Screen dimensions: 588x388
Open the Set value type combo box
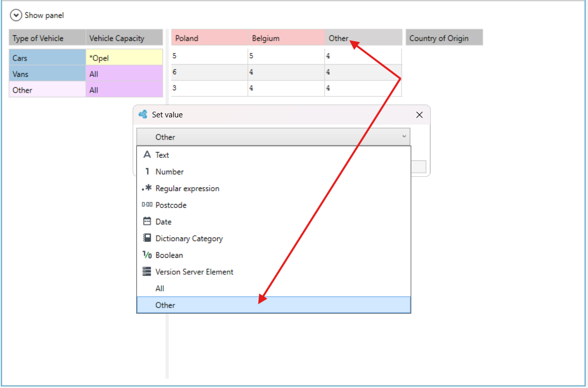pos(273,137)
